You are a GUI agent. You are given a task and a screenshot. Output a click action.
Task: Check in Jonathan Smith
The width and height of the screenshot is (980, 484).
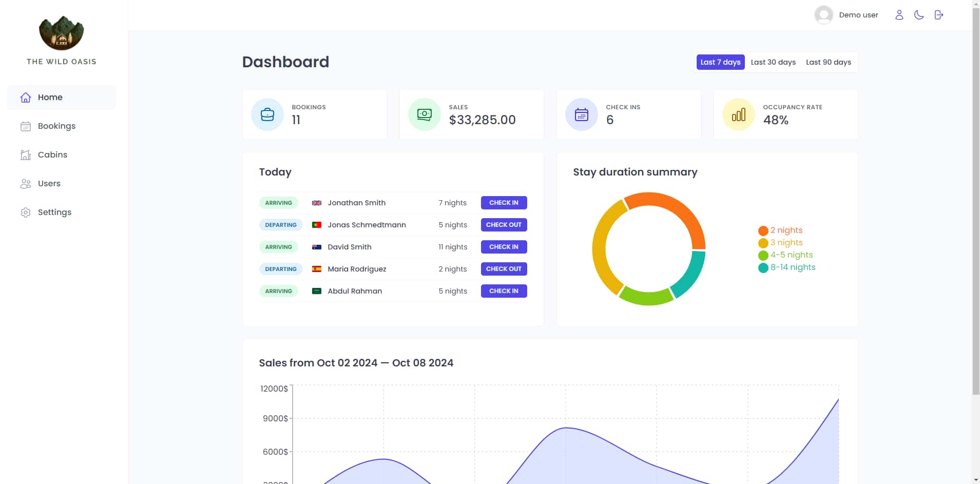pyautogui.click(x=504, y=203)
